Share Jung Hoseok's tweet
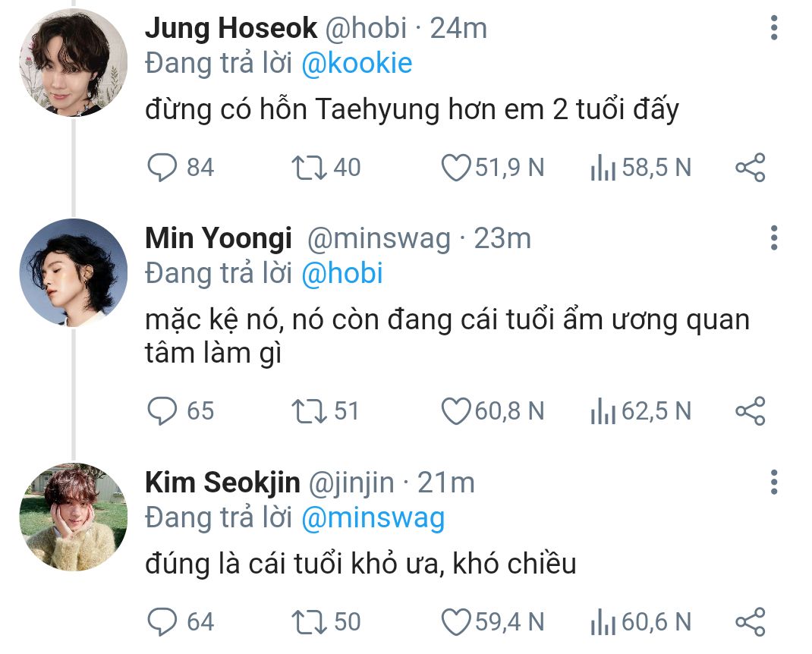812x654 pixels. pyautogui.click(x=751, y=167)
